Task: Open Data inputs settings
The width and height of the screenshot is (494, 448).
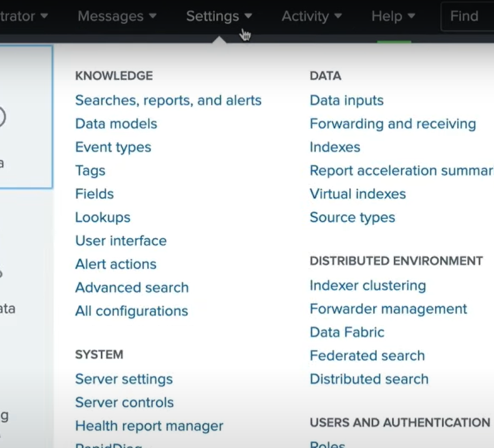Action: click(346, 101)
